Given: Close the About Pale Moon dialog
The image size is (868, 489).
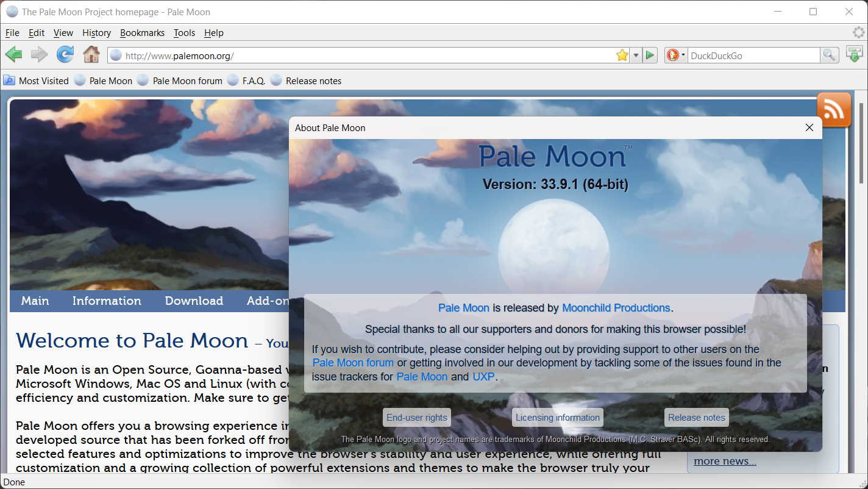Looking at the screenshot, I should pyautogui.click(x=809, y=127).
